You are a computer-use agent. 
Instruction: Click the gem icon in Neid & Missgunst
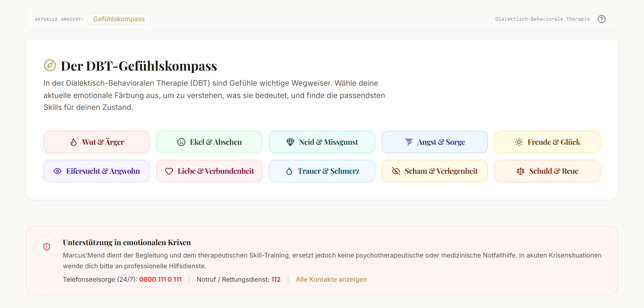[x=290, y=142]
